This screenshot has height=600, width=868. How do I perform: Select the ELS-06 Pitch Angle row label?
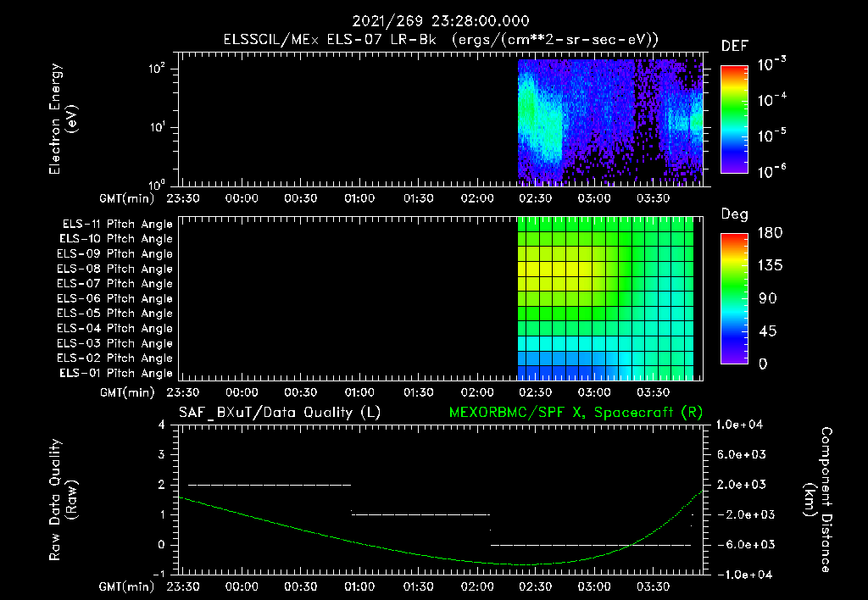tap(114, 299)
